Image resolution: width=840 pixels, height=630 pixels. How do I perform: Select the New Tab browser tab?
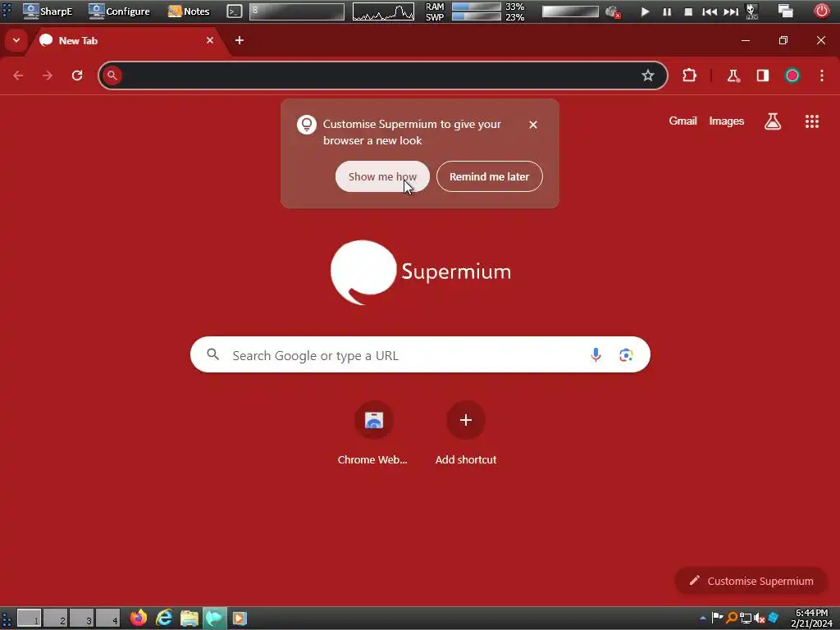(x=127, y=41)
